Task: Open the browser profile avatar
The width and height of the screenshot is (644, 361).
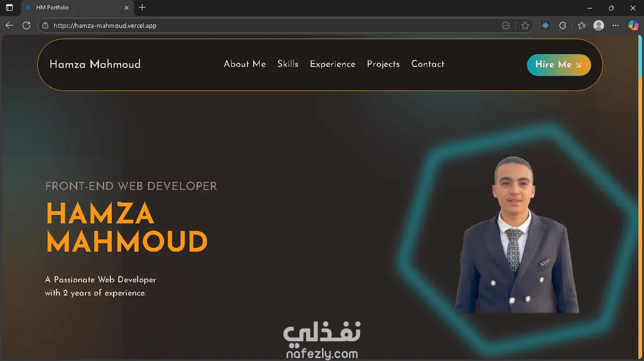Action: [x=599, y=25]
